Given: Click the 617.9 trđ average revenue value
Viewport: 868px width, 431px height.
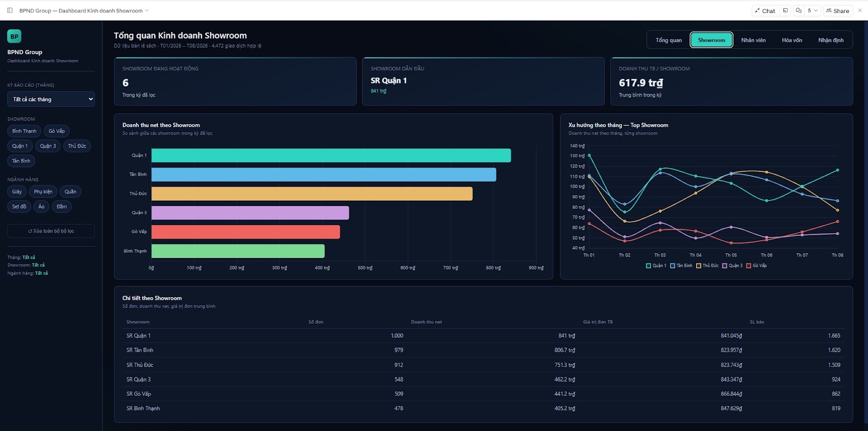Looking at the screenshot, I should [641, 83].
